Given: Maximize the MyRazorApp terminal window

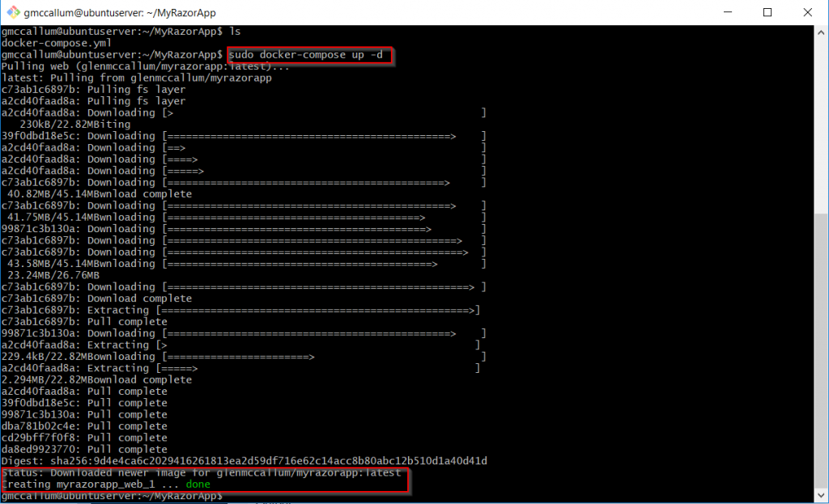Looking at the screenshot, I should [x=767, y=12].
